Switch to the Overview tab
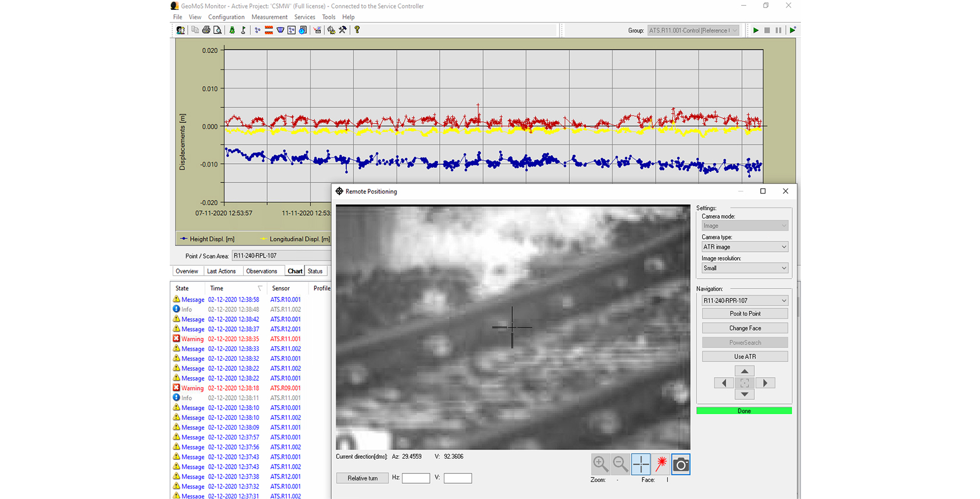Image resolution: width=980 pixels, height=499 pixels. [x=187, y=271]
